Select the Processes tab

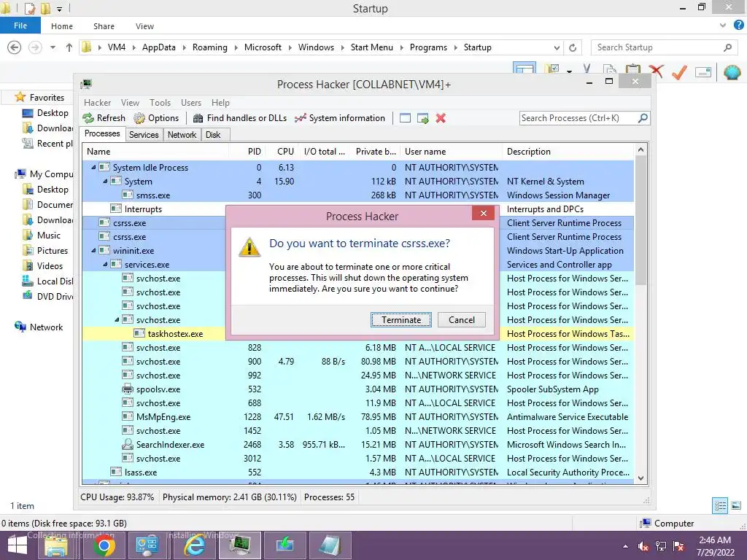pyautogui.click(x=102, y=134)
